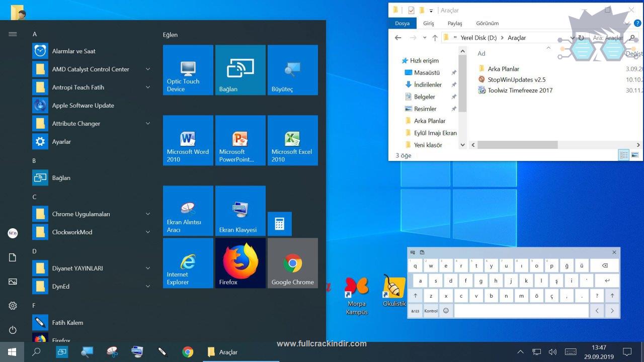The image size is (644, 362).
Task: Open the Dosya tab in Explorer
Action: [x=402, y=23]
